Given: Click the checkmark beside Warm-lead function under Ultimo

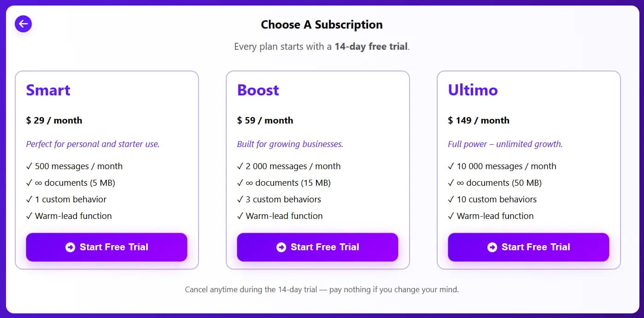Looking at the screenshot, I should pyautogui.click(x=451, y=216).
